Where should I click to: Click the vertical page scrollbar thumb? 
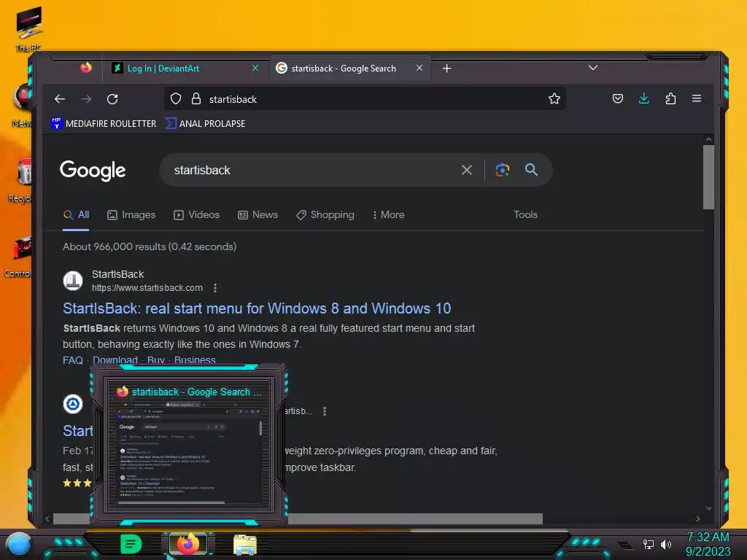click(x=708, y=177)
